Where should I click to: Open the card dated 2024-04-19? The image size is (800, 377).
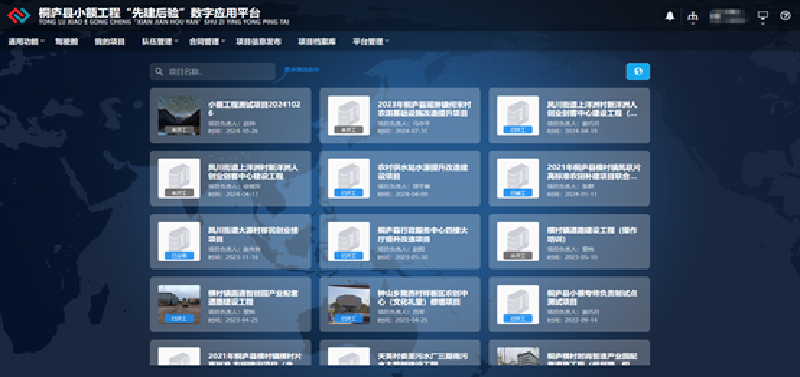pyautogui.click(x=569, y=115)
